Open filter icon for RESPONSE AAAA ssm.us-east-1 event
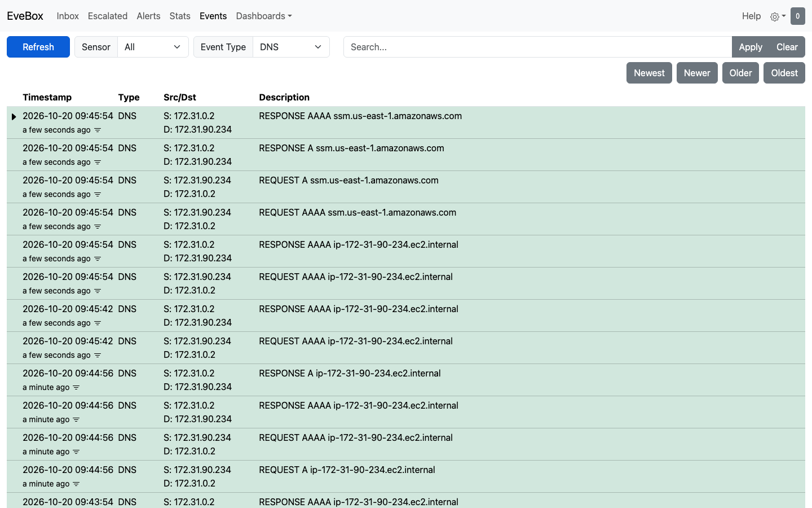The height and width of the screenshot is (508, 812). [x=98, y=130]
